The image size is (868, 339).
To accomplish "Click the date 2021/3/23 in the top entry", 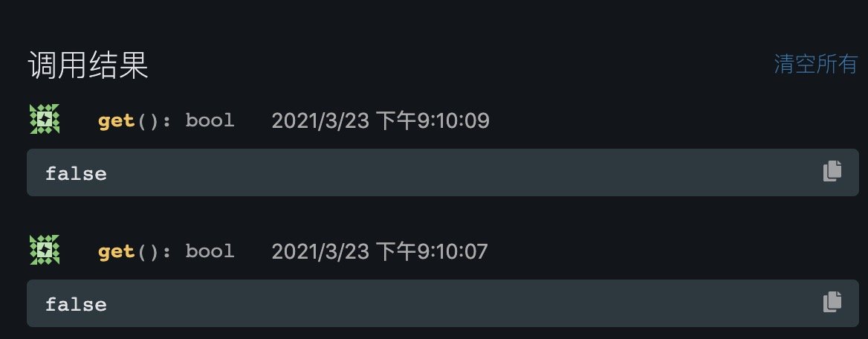I will (320, 120).
